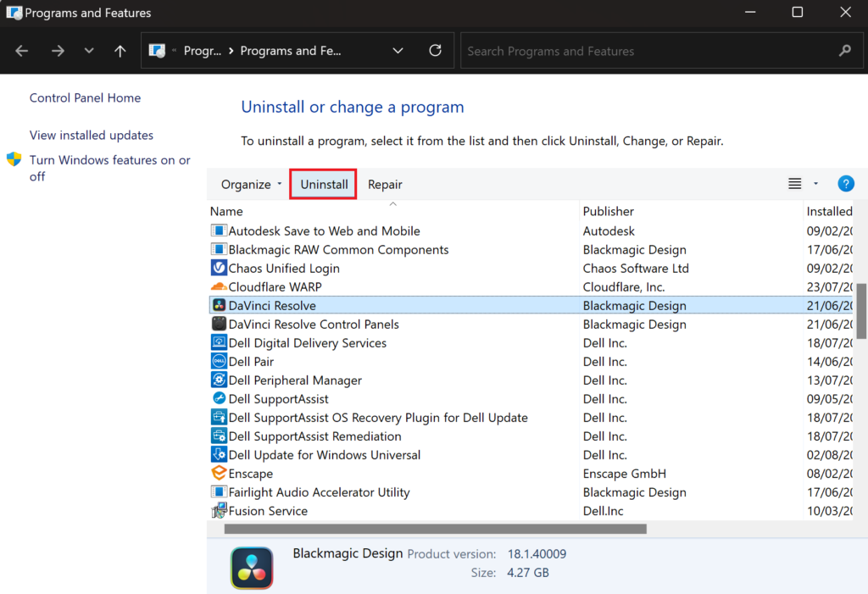868x594 pixels.
Task: Open Control Panel Home link
Action: (86, 98)
